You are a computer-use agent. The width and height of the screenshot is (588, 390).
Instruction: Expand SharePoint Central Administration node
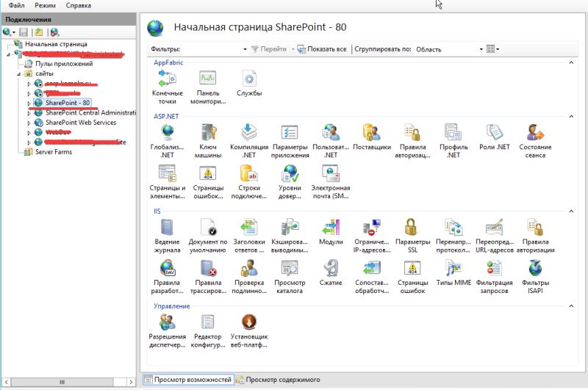tap(29, 113)
